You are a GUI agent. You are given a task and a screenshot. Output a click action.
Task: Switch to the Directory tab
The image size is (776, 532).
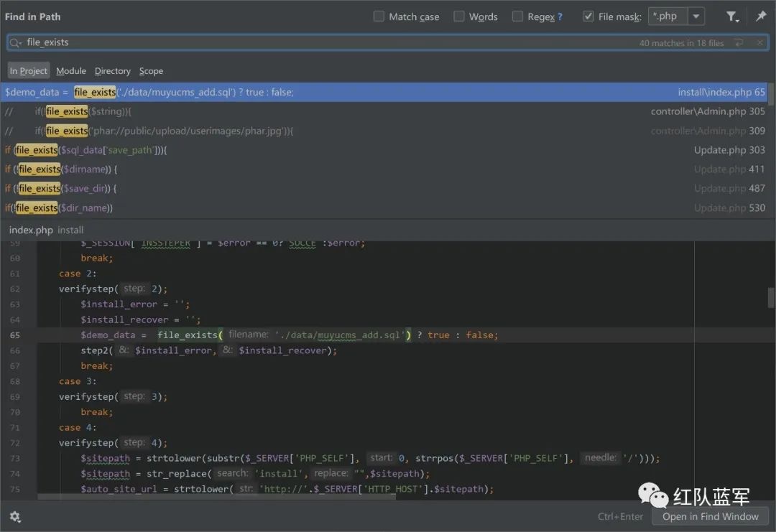click(112, 70)
